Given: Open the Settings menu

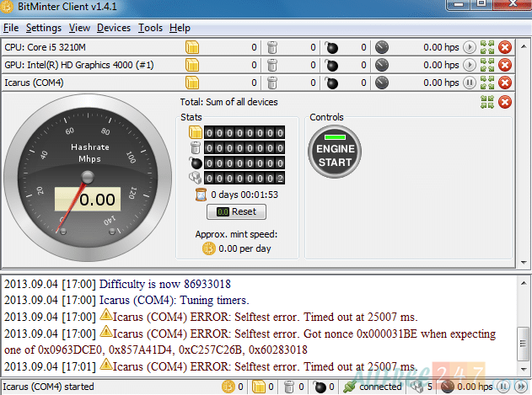Looking at the screenshot, I should [44, 28].
